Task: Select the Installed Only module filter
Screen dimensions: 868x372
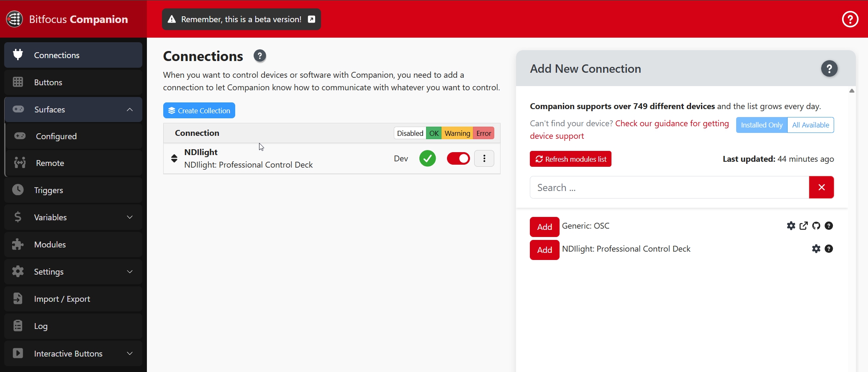Action: [x=762, y=125]
